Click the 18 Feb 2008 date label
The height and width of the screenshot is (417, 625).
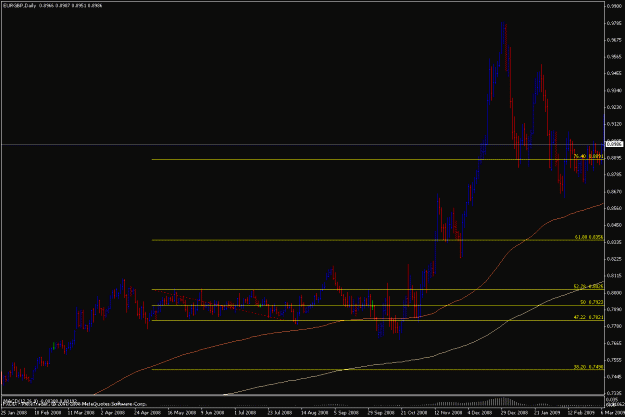(x=48, y=413)
